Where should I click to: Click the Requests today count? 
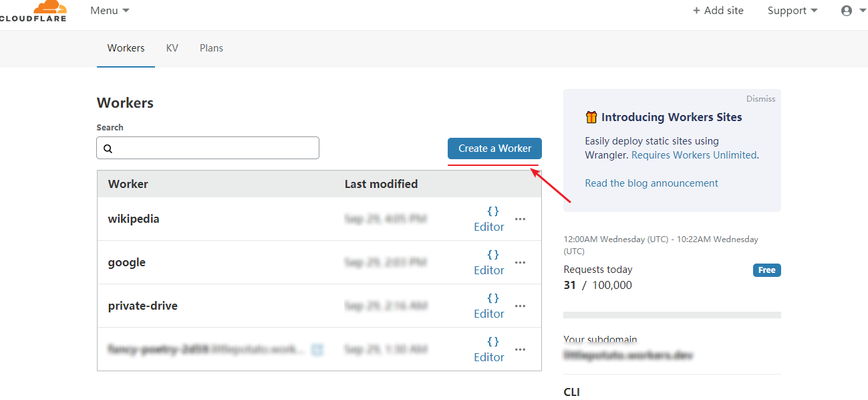click(x=598, y=285)
